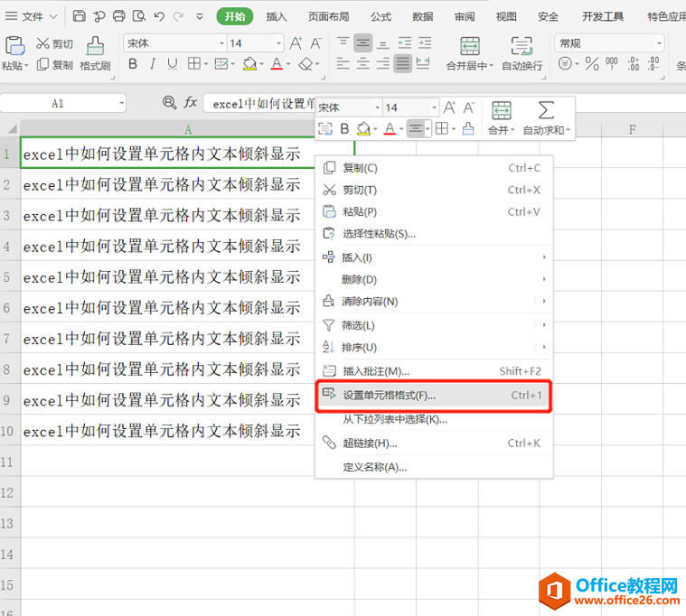Open Print Preview from quick access bar
This screenshot has width=686, height=616.
pos(139,16)
